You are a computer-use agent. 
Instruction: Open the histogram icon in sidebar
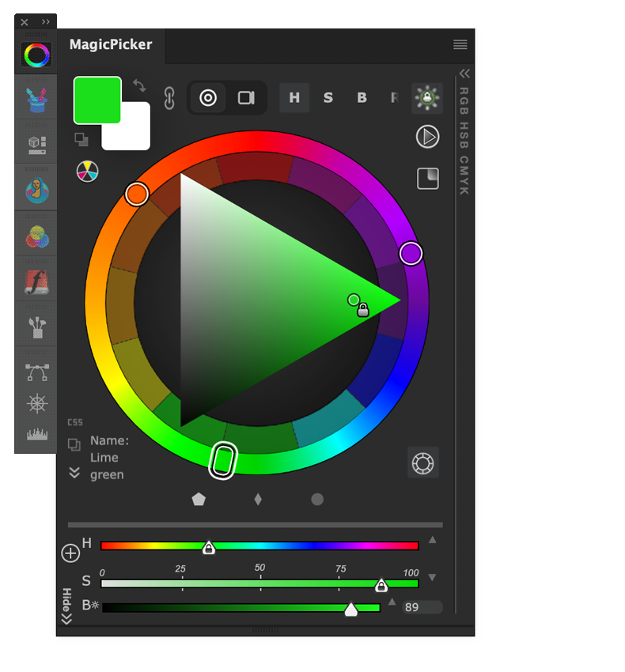(x=37, y=434)
